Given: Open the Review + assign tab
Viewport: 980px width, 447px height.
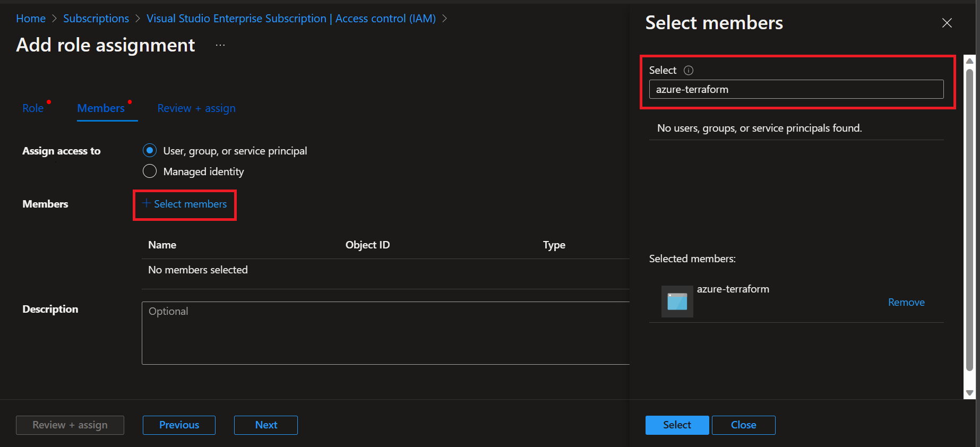Looking at the screenshot, I should point(196,108).
